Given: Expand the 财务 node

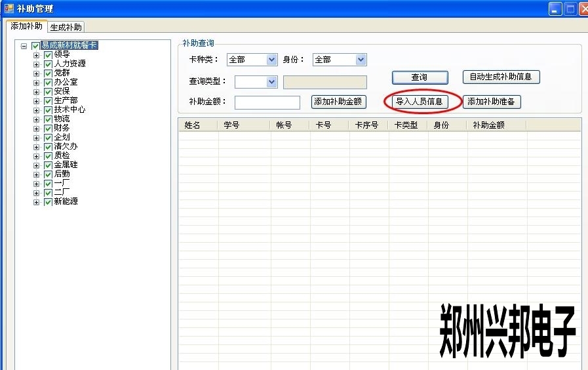Looking at the screenshot, I should tap(36, 129).
